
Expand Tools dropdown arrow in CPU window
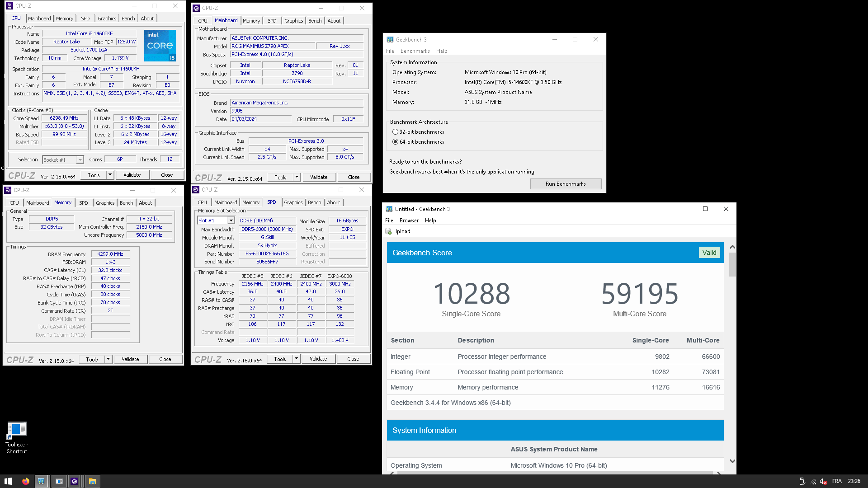coord(110,175)
